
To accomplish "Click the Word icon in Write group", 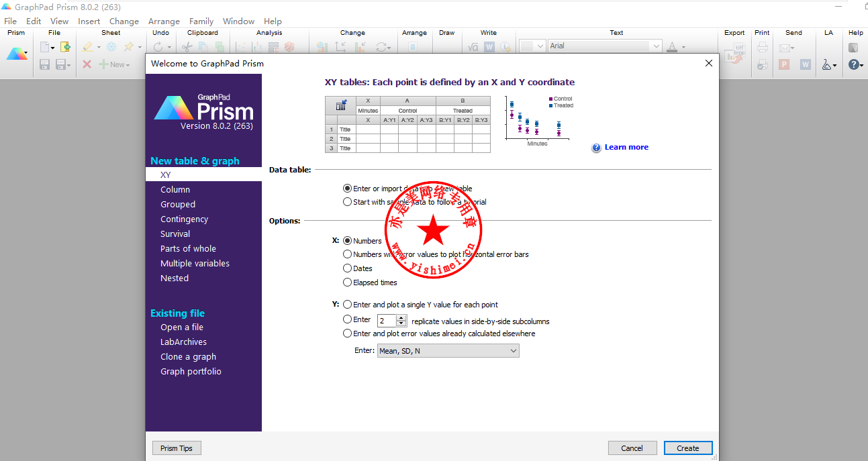I will click(489, 47).
